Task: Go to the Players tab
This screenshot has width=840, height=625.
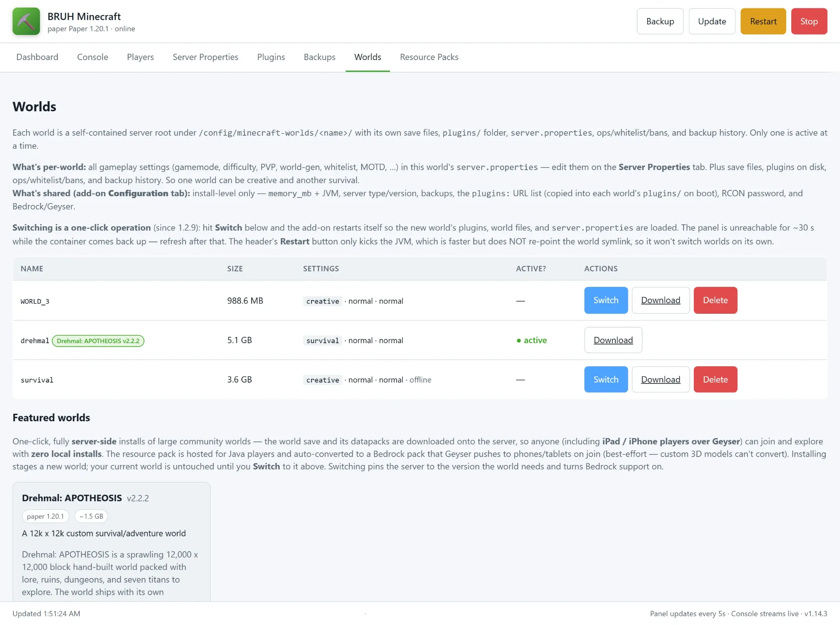Action: point(140,57)
